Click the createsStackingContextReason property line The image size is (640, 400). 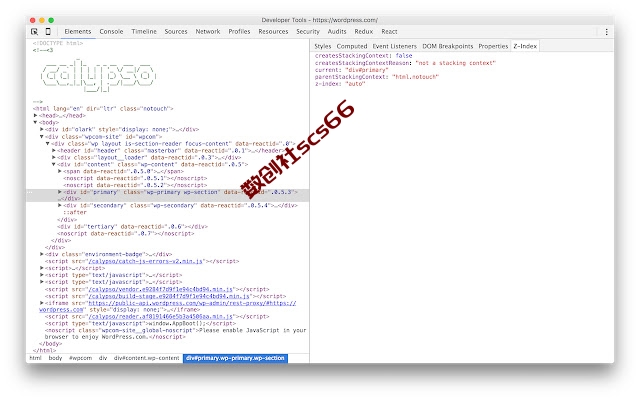pos(405,63)
